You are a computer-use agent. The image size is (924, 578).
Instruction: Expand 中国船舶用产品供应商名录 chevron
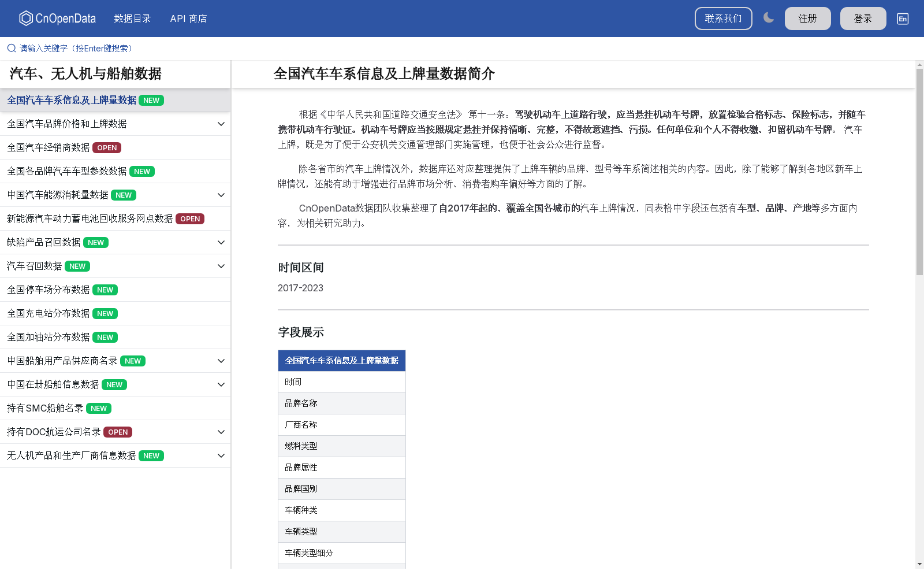pos(221,361)
